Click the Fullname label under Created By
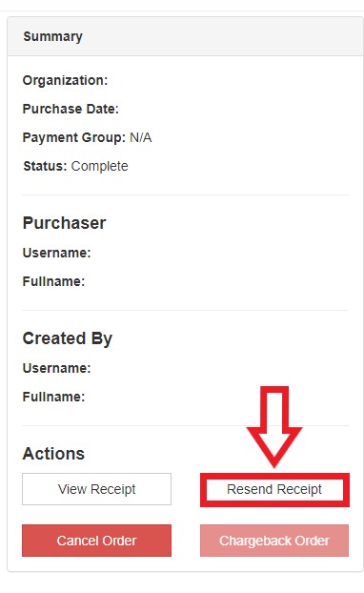Image resolution: width=364 pixels, height=593 pixels. coord(53,397)
